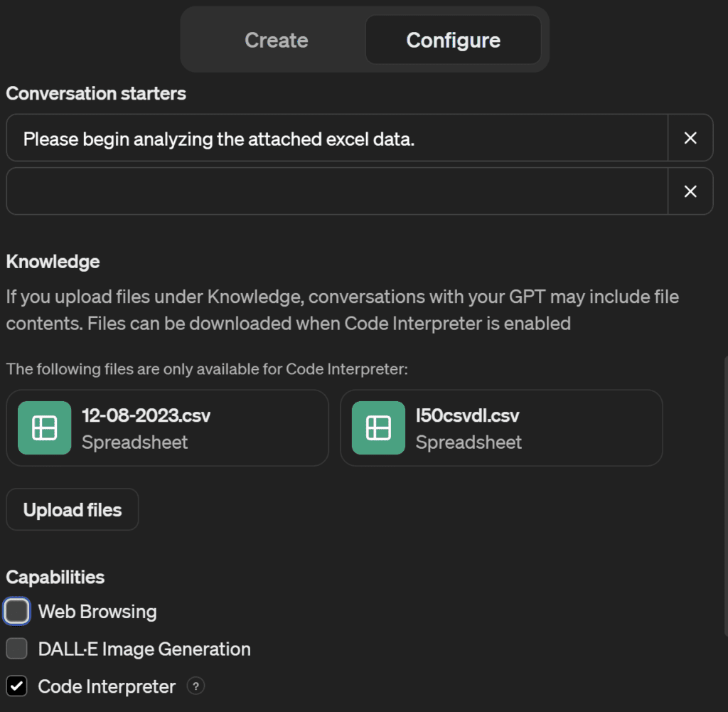Enable the Web Browsing capability
This screenshot has width=728, height=712.
click(x=16, y=611)
